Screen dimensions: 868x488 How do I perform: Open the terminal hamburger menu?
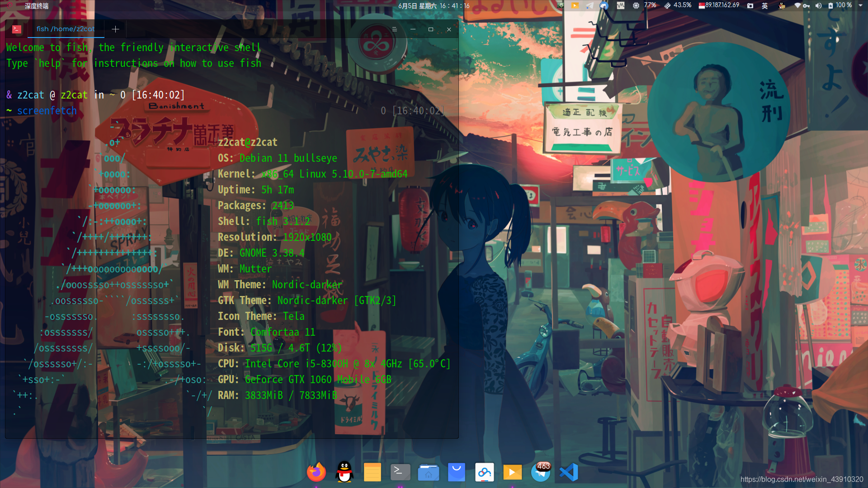click(x=394, y=29)
